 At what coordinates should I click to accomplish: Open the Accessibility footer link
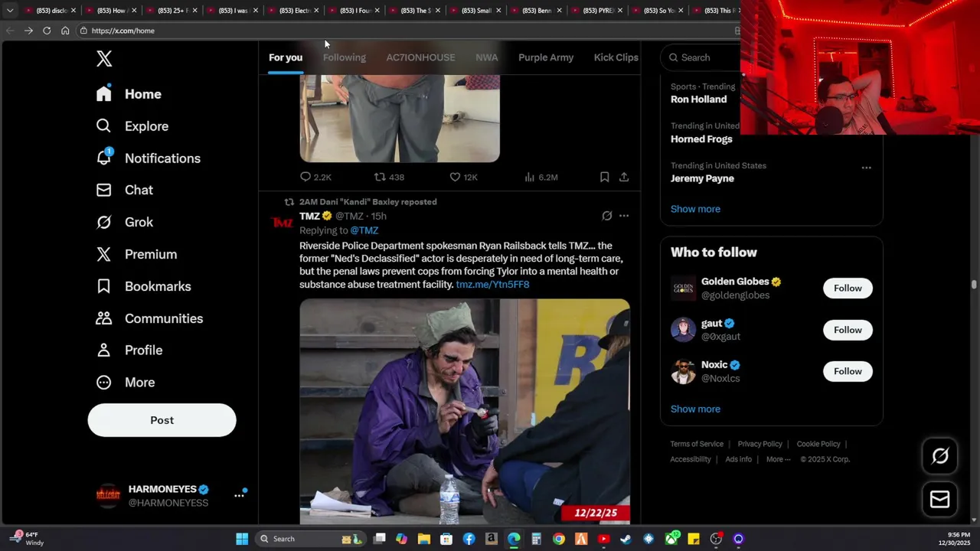691,459
